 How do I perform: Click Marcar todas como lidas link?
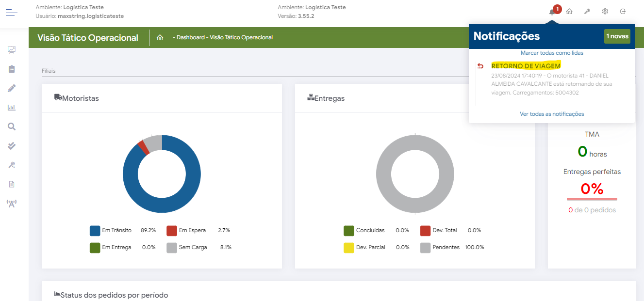tap(552, 53)
